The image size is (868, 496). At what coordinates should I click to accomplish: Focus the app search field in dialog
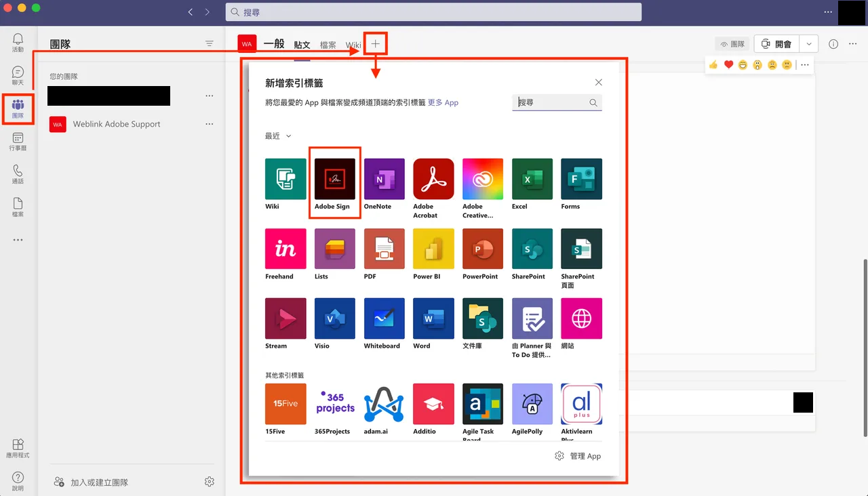pos(557,102)
